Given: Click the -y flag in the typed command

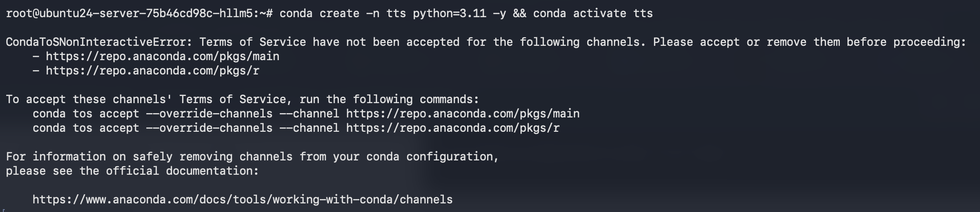Looking at the screenshot, I should (499, 13).
